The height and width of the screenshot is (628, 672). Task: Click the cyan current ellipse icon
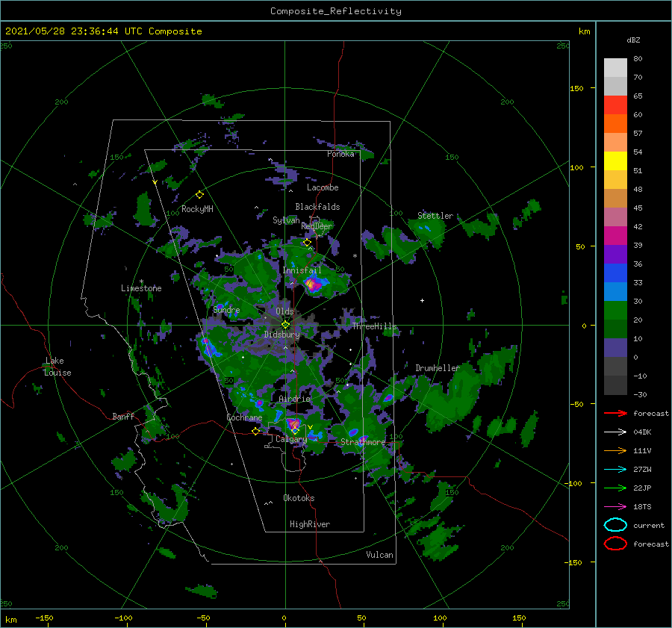tap(615, 525)
